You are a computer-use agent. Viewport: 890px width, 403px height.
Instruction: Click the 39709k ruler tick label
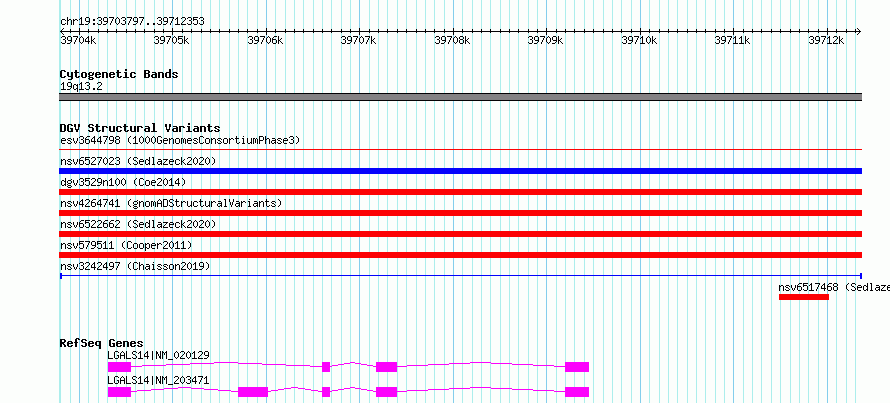click(545, 41)
